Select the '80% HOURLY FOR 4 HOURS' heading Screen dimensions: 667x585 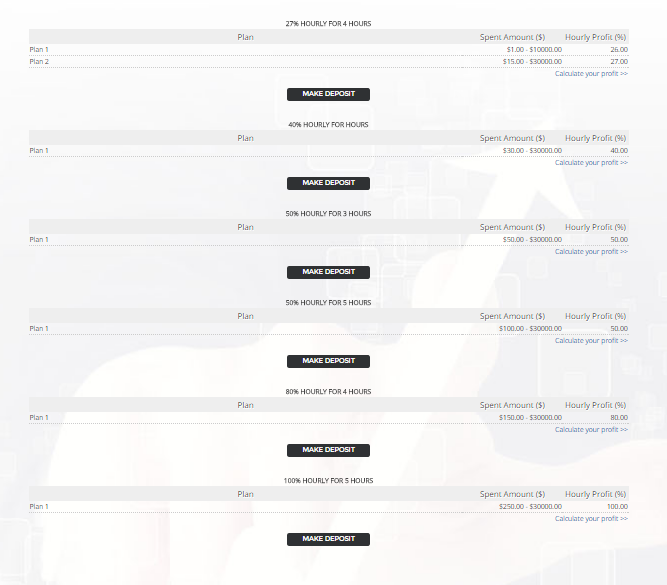point(328,391)
